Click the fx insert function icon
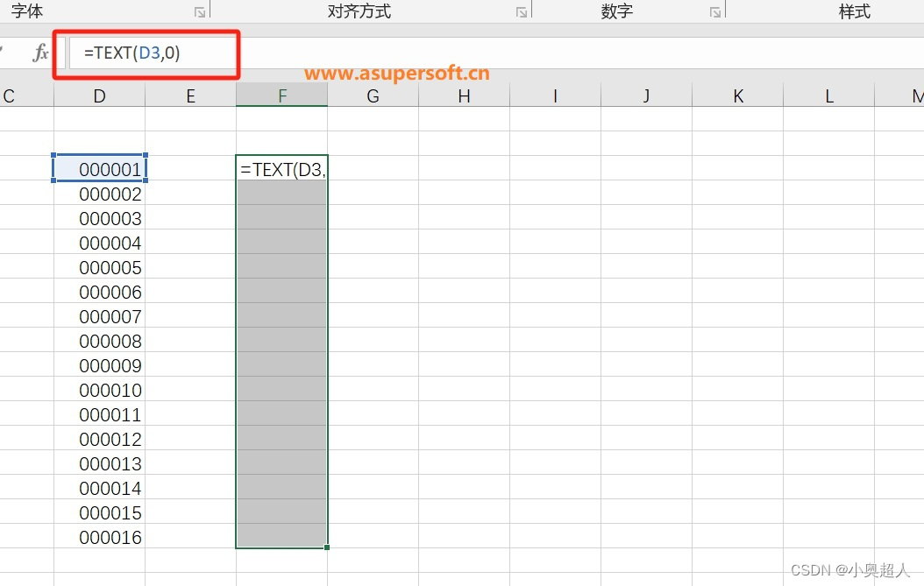The width and height of the screenshot is (924, 586). coord(40,53)
